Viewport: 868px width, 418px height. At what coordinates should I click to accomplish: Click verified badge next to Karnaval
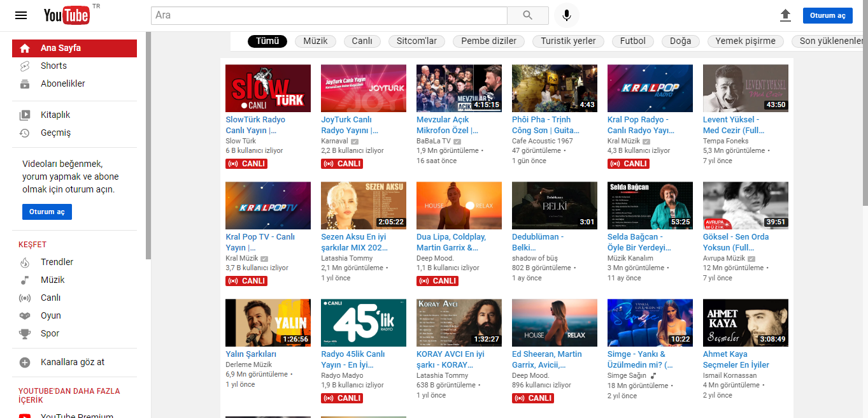point(355,141)
